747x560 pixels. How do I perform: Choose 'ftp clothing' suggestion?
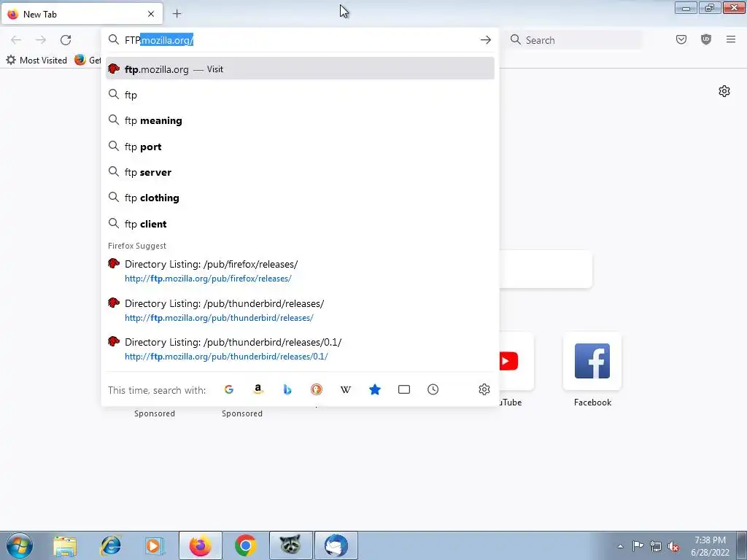[300, 198]
